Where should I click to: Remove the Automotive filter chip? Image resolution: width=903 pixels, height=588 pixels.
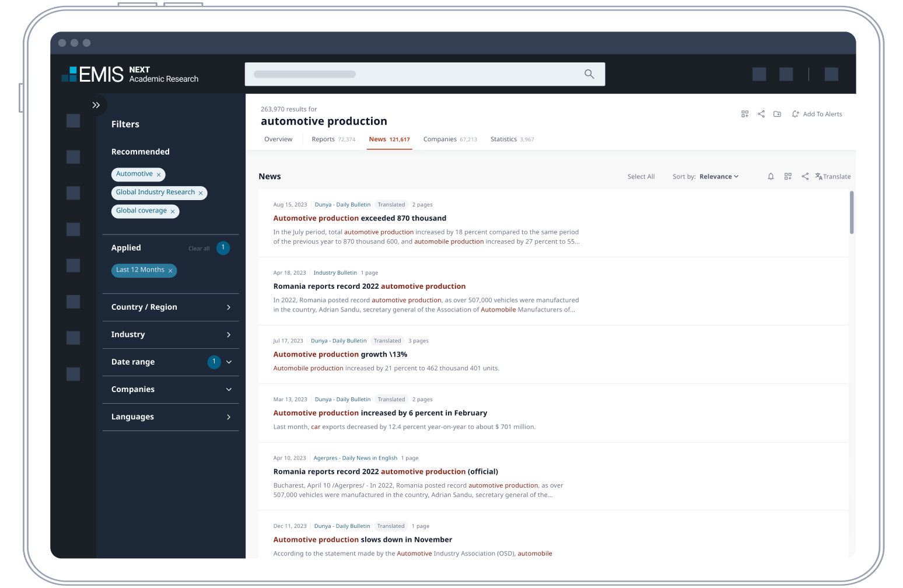click(159, 174)
